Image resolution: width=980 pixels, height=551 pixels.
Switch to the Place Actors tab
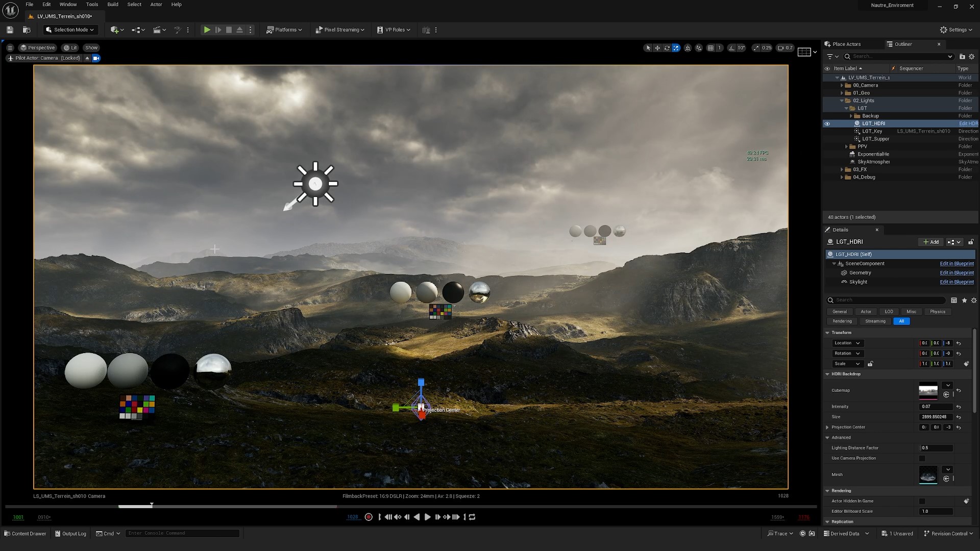pos(846,44)
